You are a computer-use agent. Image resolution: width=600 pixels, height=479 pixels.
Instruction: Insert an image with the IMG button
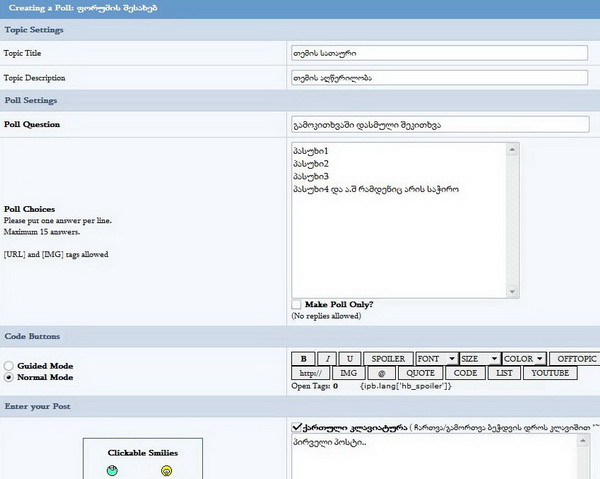348,373
